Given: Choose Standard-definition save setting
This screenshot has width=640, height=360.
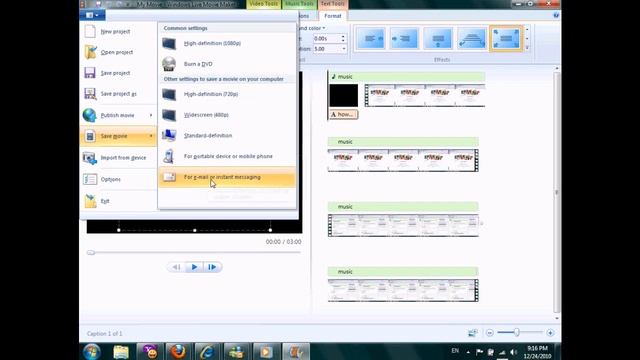Looking at the screenshot, I should point(227,136).
